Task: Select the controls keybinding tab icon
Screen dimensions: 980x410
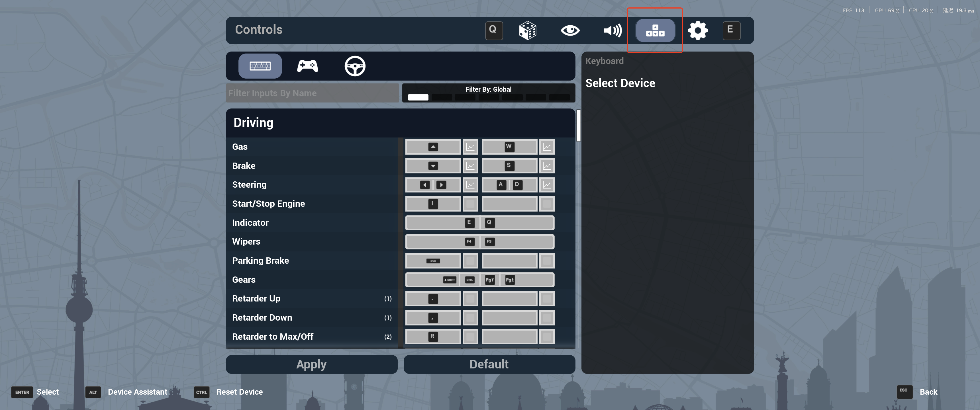Action: coord(655,30)
